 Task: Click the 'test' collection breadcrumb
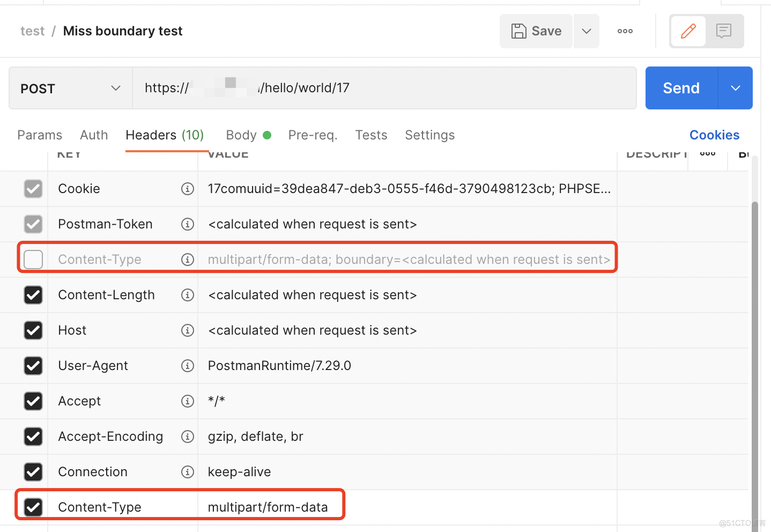pyautogui.click(x=32, y=31)
